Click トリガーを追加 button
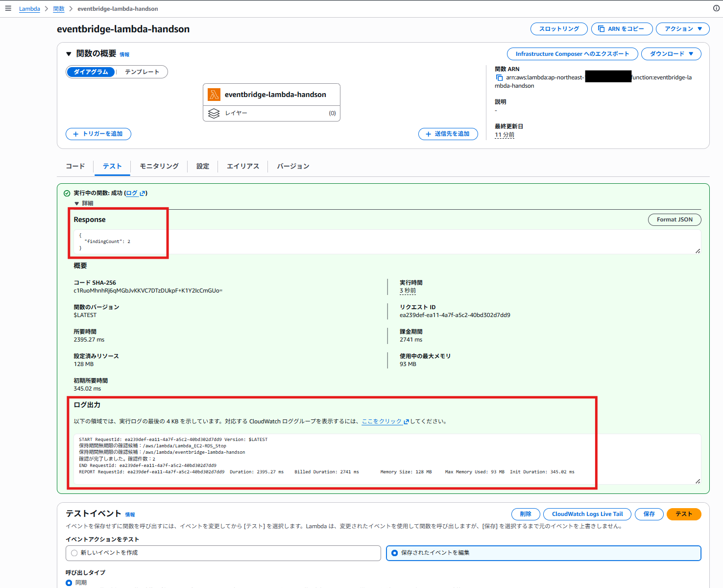Viewport: 723px width, 588px height. point(98,134)
